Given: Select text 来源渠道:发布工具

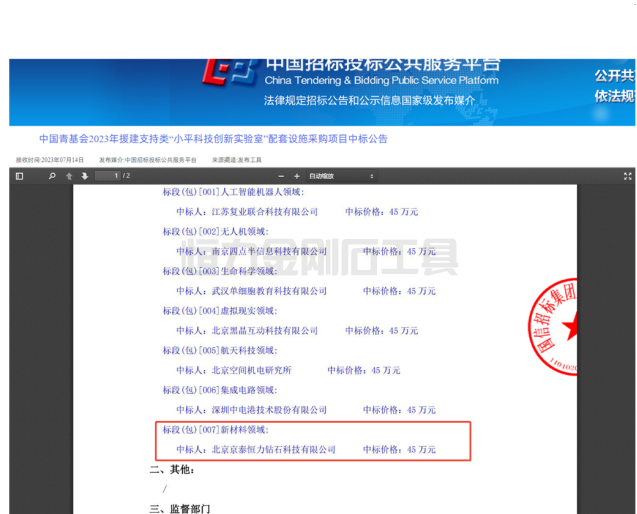Looking at the screenshot, I should pyautogui.click(x=236, y=160).
